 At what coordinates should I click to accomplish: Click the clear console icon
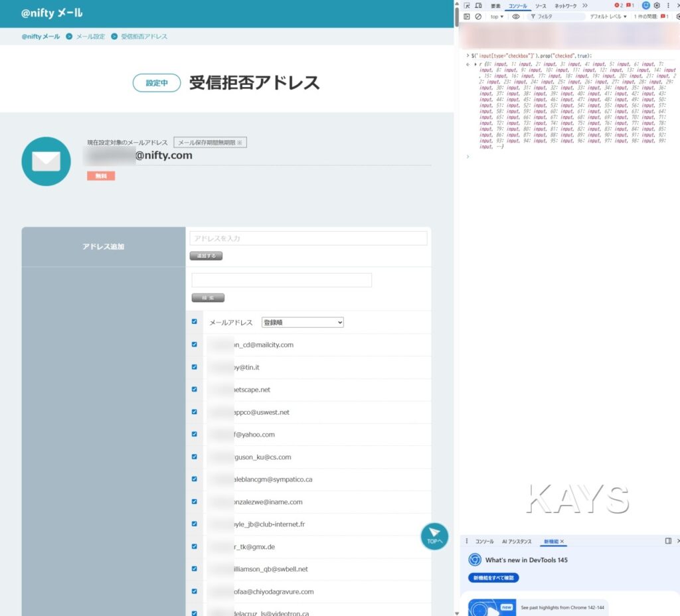click(478, 17)
